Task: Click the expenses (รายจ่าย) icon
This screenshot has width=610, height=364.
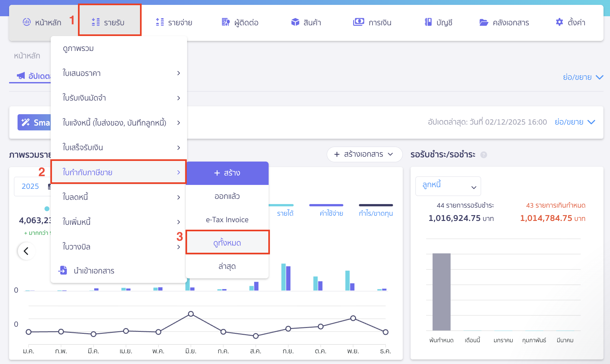Action: click(160, 22)
